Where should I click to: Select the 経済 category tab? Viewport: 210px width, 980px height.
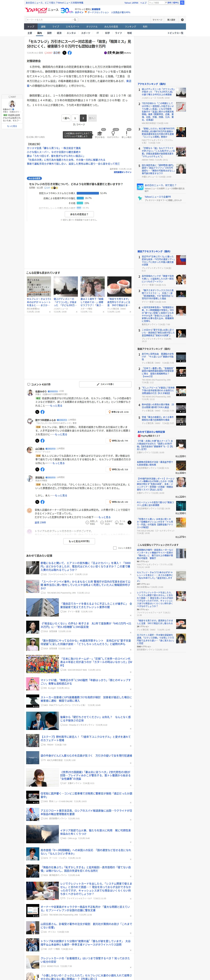coord(59,33)
